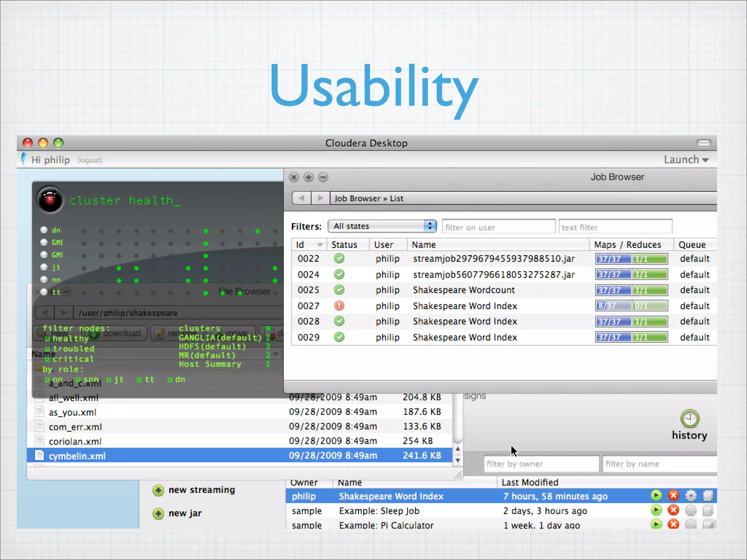This screenshot has width=747, height=560.
Task: Run the Shakespeare Word Index design
Action: (656, 495)
